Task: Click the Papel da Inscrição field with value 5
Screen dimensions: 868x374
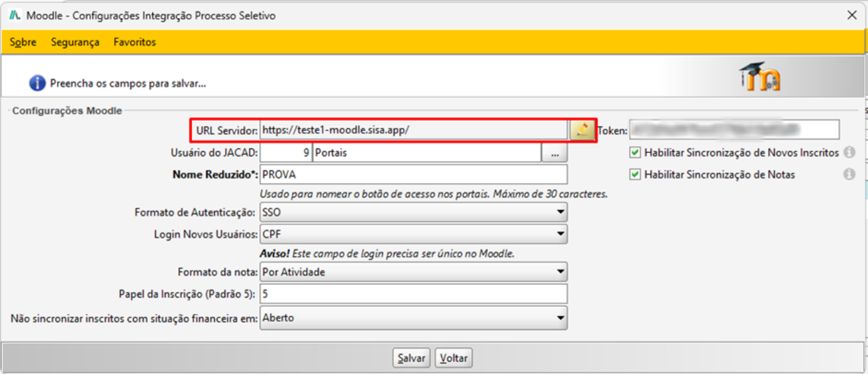Action: [x=414, y=293]
